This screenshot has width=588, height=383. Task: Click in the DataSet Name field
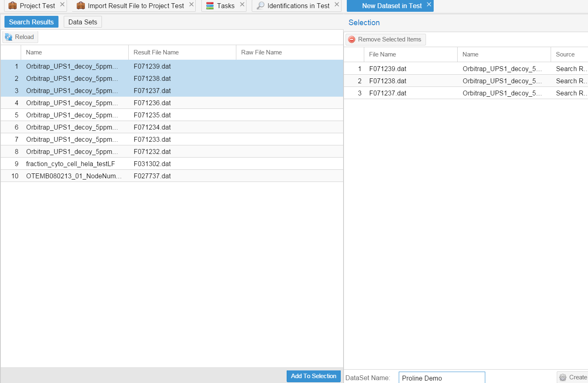coord(441,378)
